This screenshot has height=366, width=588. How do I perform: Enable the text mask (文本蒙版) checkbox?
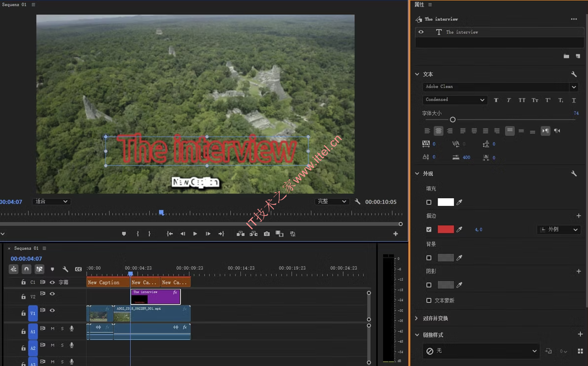429,300
